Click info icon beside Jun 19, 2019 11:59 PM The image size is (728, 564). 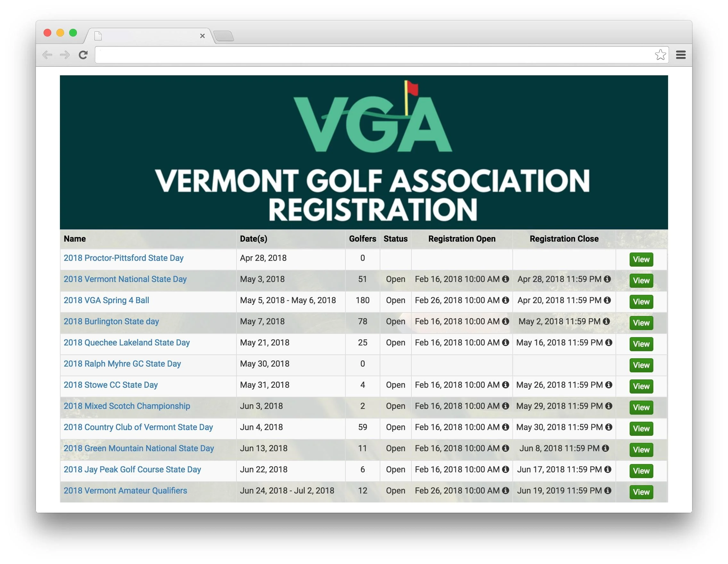click(608, 490)
